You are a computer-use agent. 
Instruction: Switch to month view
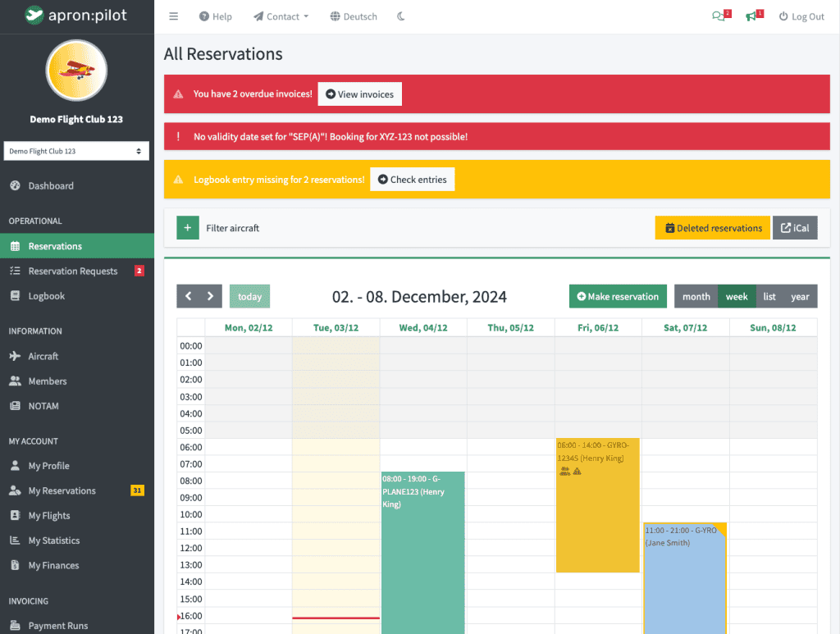pyautogui.click(x=696, y=296)
